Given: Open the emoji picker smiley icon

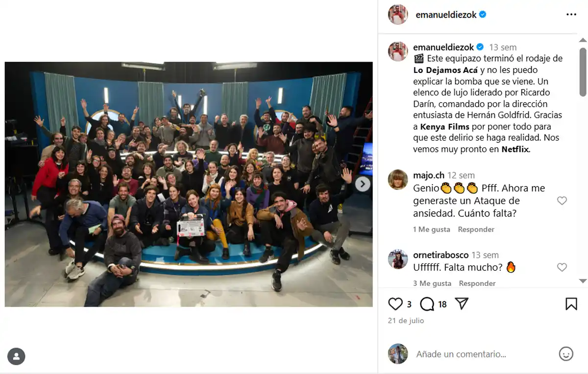Looking at the screenshot, I should (566, 354).
